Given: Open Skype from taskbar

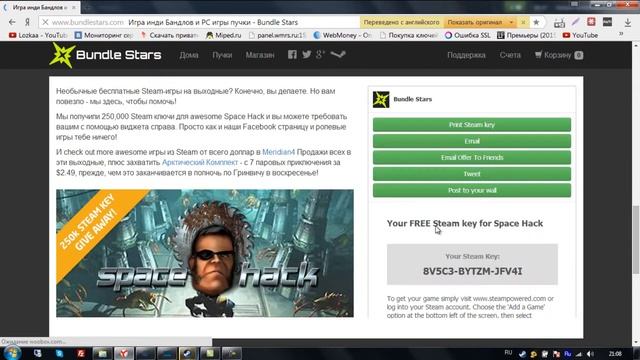Looking at the screenshot, I should pos(59,353).
